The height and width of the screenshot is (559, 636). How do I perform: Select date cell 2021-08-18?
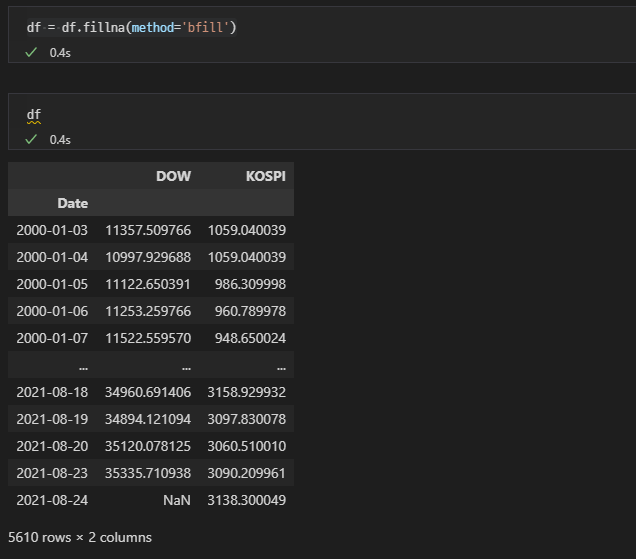tap(52, 392)
